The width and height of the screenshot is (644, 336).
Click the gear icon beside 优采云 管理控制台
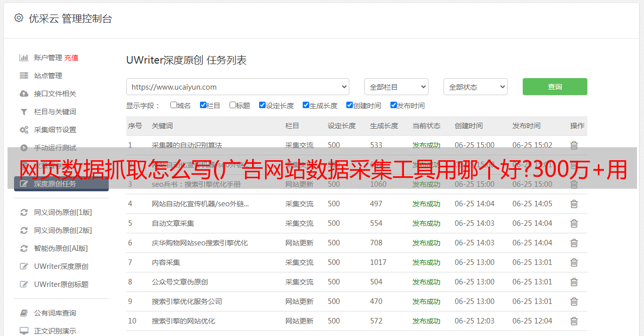(19, 18)
